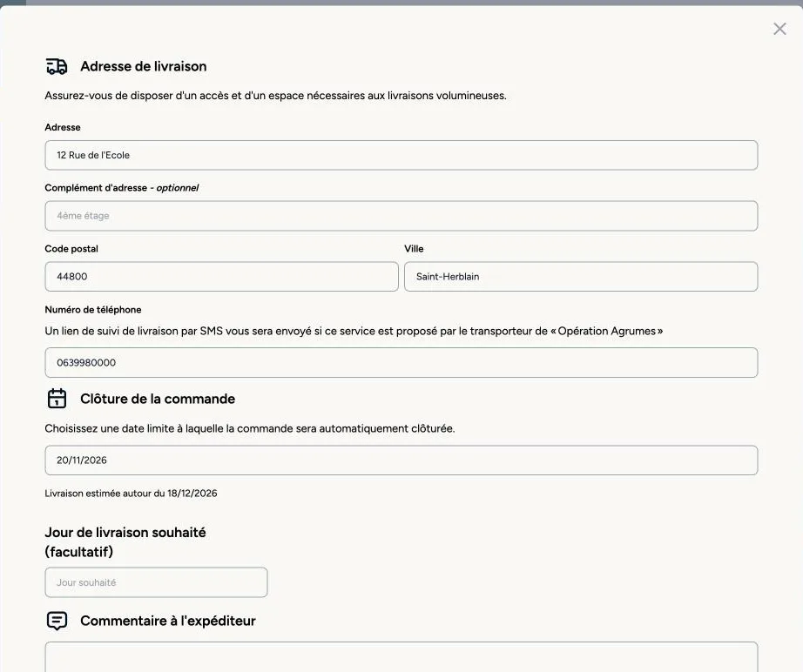The height and width of the screenshot is (672, 803).
Task: Click the comment bubble icon
Action: 57,621
